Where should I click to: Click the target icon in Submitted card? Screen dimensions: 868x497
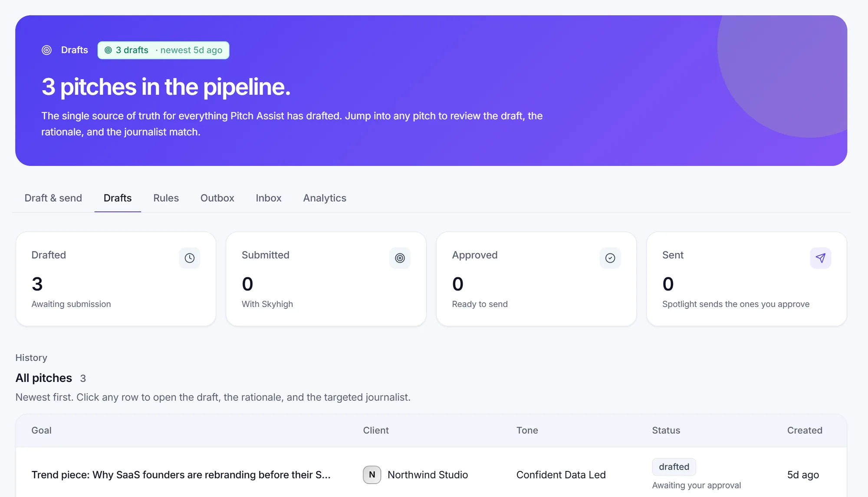(400, 258)
